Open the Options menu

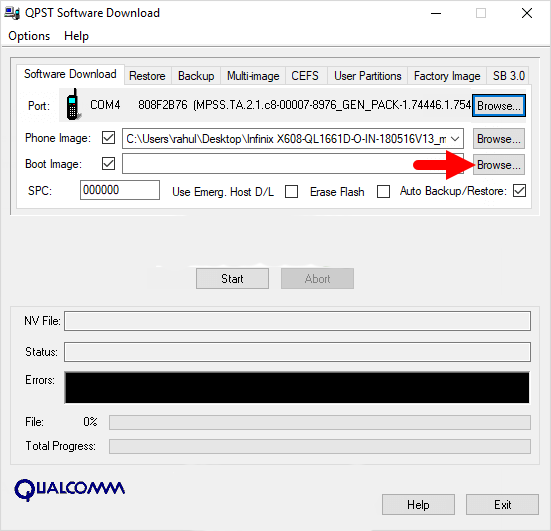(29, 36)
